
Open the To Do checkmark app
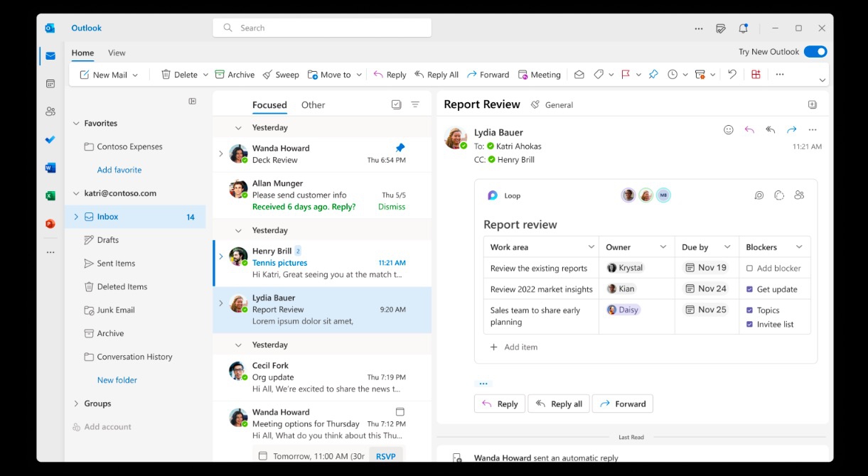(50, 140)
